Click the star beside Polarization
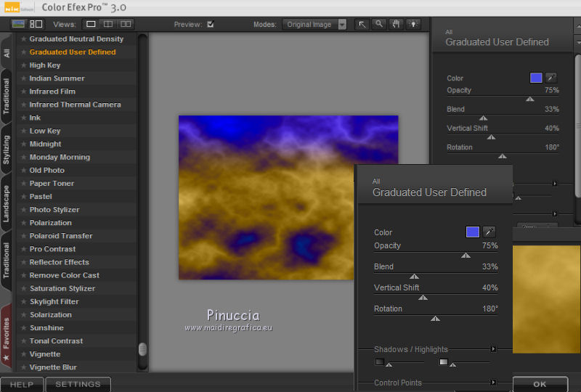581x392 pixels. pyautogui.click(x=23, y=223)
